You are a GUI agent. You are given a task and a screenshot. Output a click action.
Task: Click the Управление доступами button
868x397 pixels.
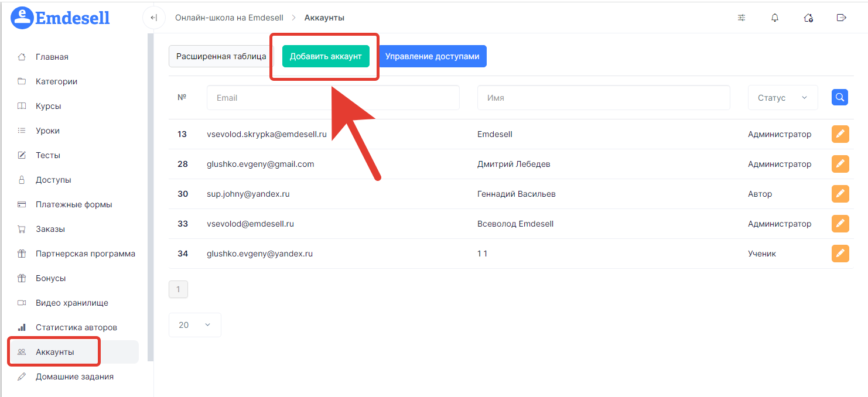(432, 56)
